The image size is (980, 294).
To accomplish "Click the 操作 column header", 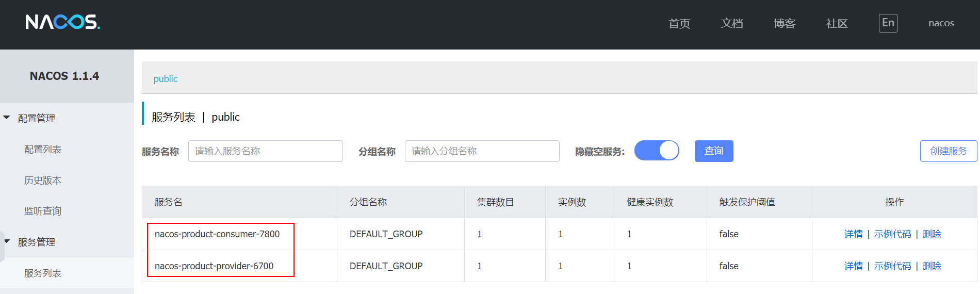I will [894, 202].
